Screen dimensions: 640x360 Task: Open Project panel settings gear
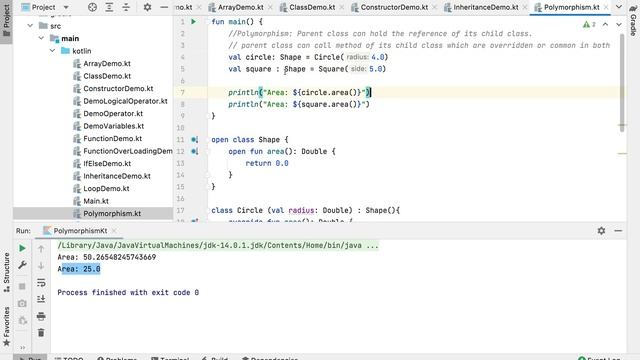point(147,7)
